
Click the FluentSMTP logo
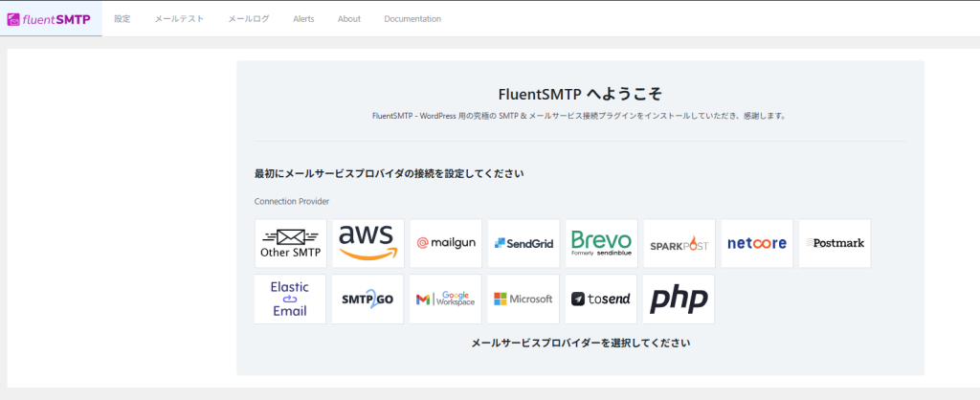(x=50, y=18)
